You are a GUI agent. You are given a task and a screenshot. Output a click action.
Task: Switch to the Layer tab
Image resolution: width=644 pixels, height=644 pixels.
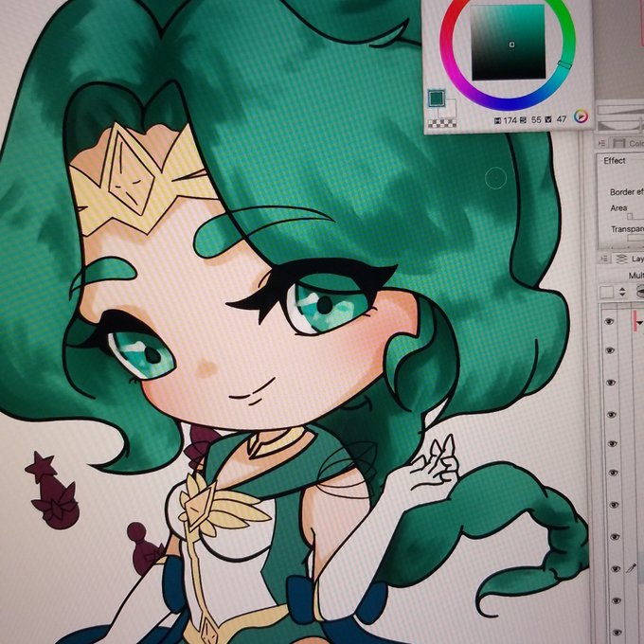tap(629, 259)
